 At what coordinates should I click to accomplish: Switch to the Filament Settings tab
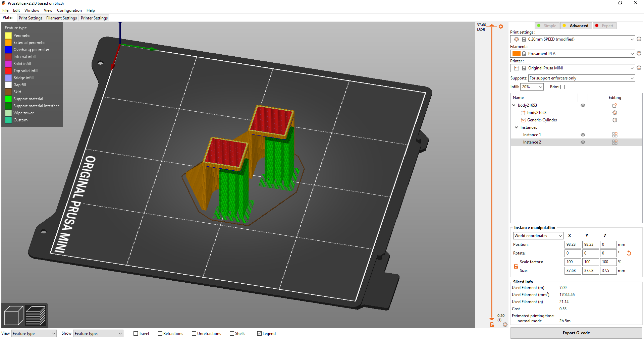[61, 18]
